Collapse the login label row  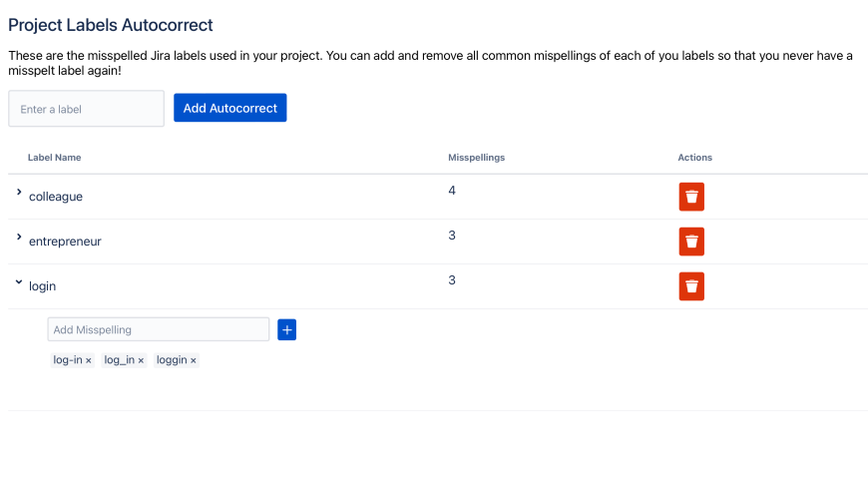(x=19, y=282)
